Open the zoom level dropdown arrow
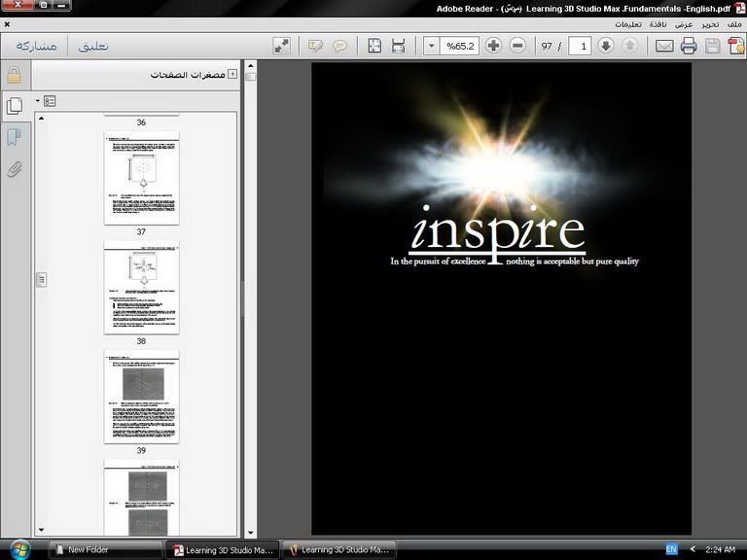747x560 pixels. (431, 46)
